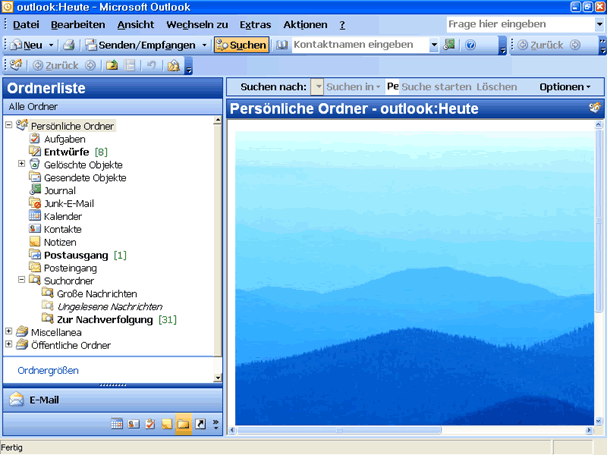Click the Neu new mail button
This screenshot has height=456, width=608.
[x=26, y=45]
